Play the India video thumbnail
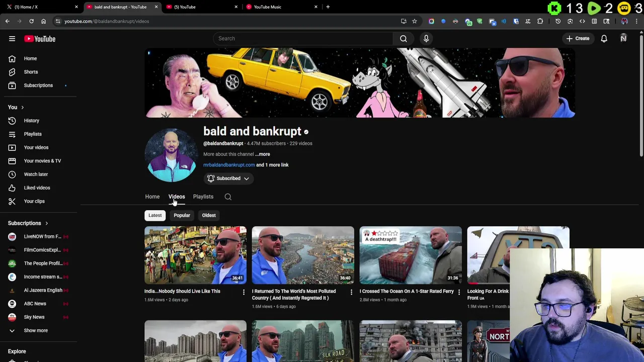 (x=196, y=255)
